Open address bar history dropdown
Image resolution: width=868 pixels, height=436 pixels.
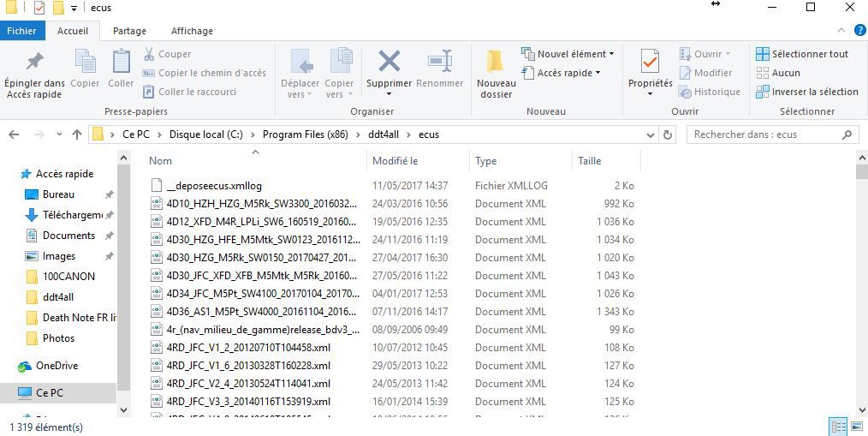tap(650, 134)
